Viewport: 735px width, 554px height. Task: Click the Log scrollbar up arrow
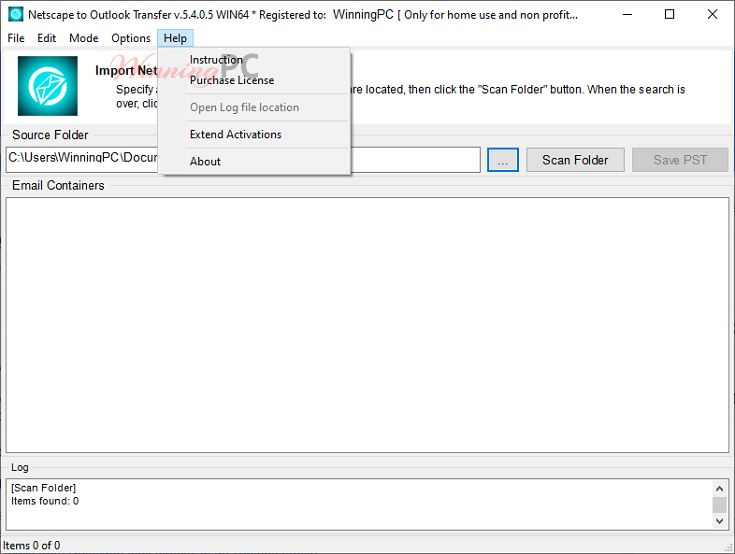pyautogui.click(x=720, y=488)
